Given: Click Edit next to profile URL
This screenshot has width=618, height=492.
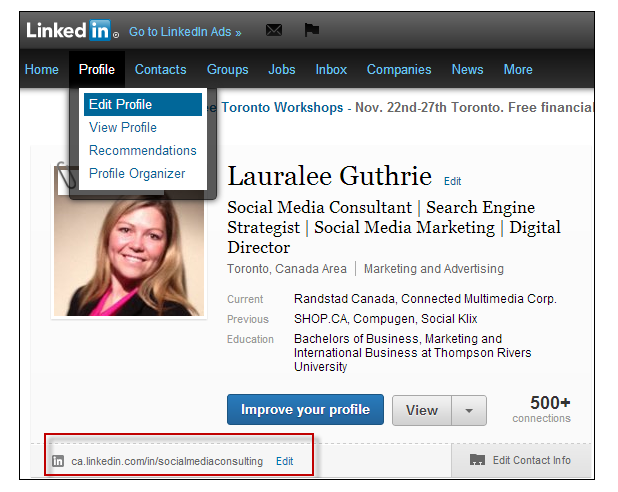Looking at the screenshot, I should [285, 461].
